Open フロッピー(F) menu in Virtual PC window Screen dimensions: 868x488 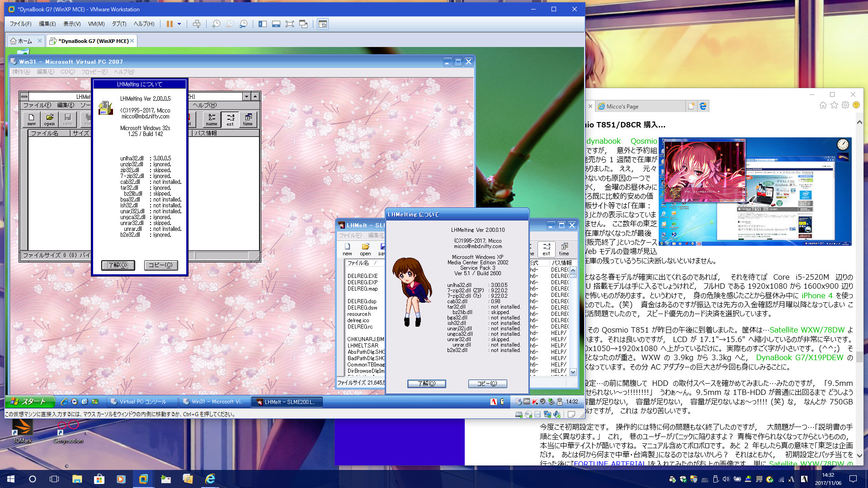[x=94, y=72]
